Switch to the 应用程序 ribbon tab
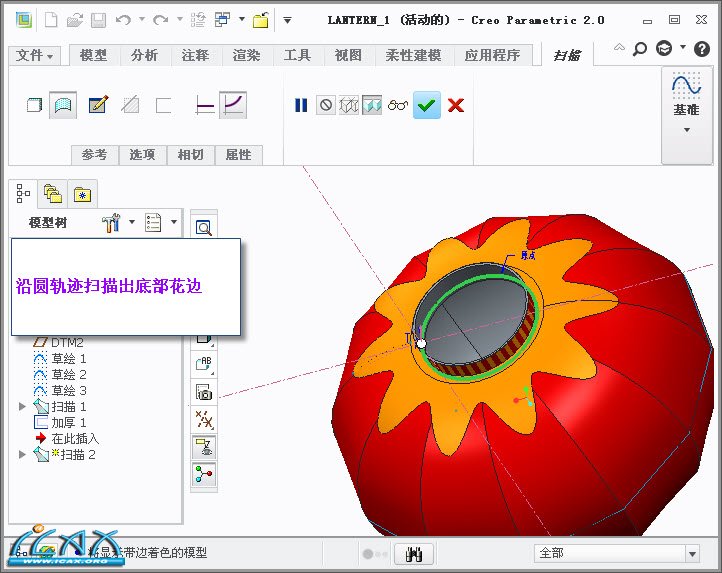 pos(492,56)
